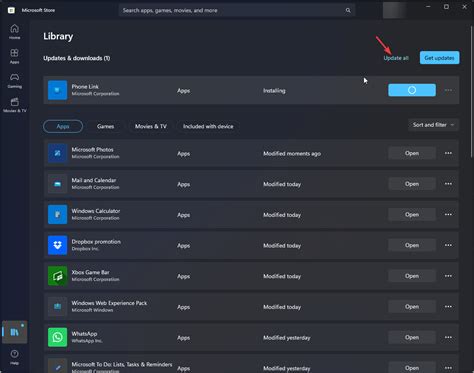Click the Windows Calculator app name

click(96, 211)
